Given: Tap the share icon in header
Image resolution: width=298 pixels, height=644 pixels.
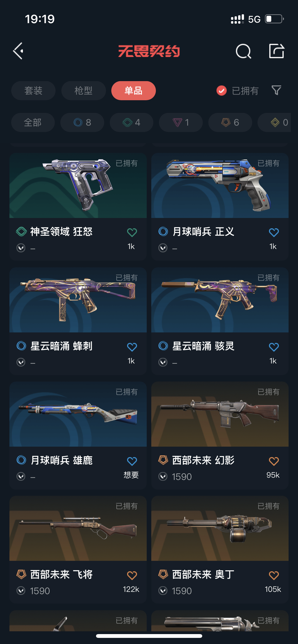Looking at the screenshot, I should click(276, 51).
